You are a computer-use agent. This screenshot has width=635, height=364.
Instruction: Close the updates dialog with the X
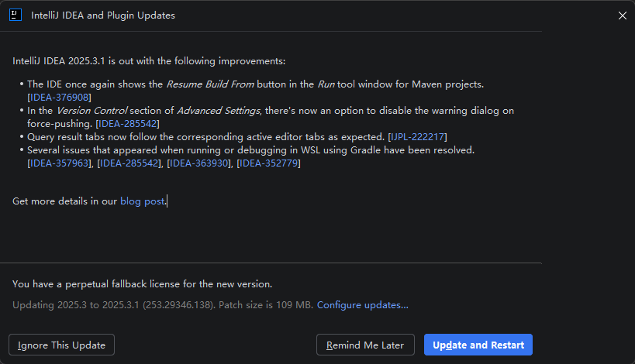622,15
